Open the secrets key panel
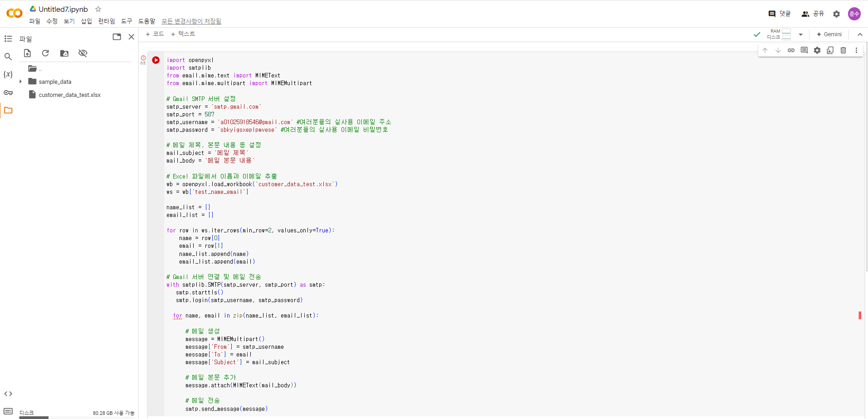Viewport: 868px width, 419px height. coord(8,93)
